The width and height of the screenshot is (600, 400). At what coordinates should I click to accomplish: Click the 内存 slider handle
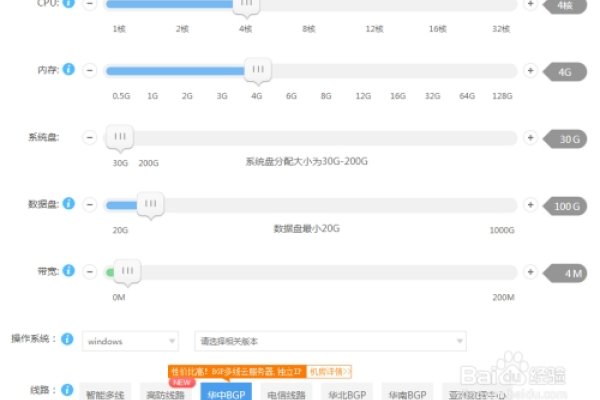tap(258, 71)
